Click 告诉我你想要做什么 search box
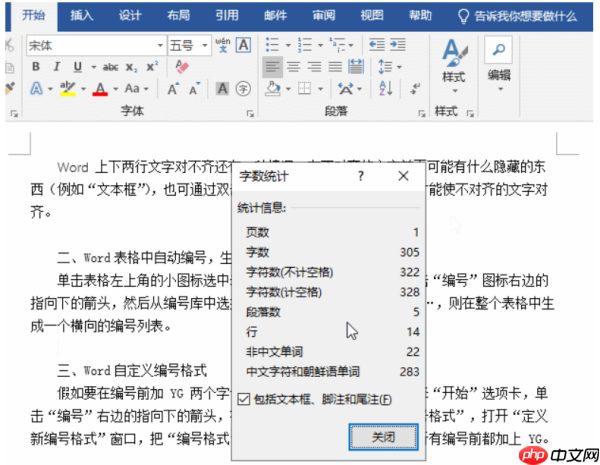Image resolution: width=600 pixels, height=465 pixels. coord(517,16)
